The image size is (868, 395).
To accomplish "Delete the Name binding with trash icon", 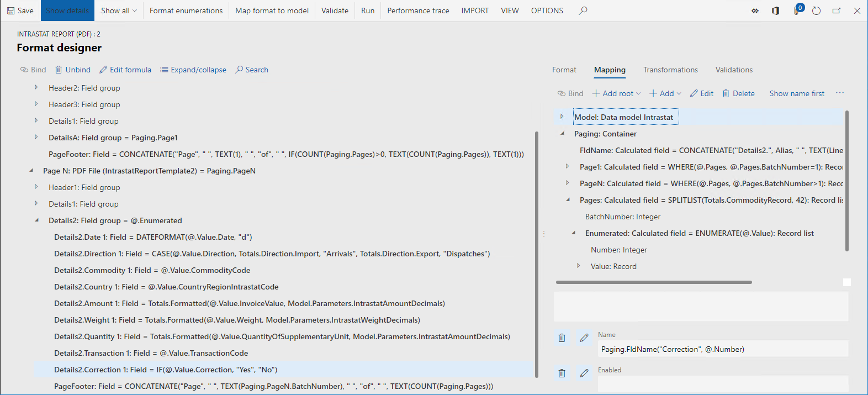I will (x=562, y=338).
